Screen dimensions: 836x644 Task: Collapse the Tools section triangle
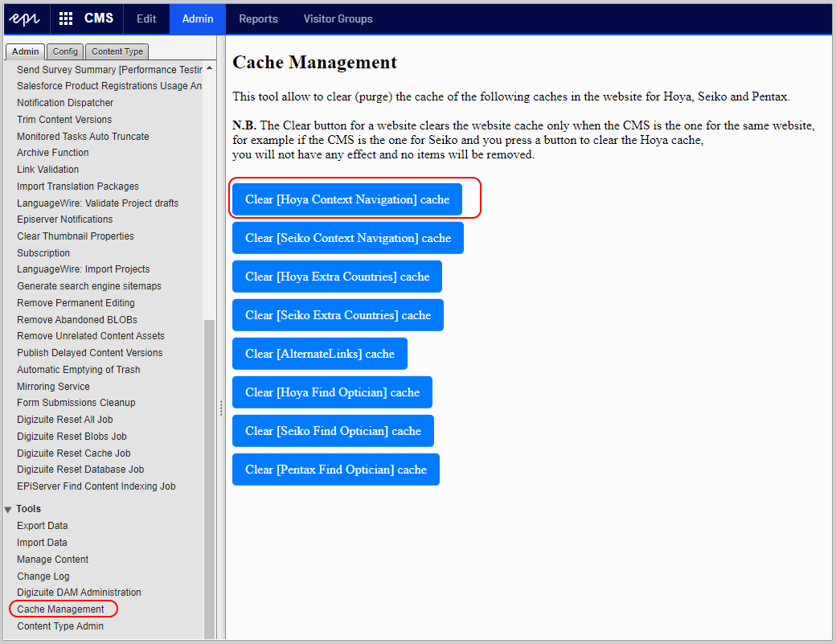tap(8, 509)
